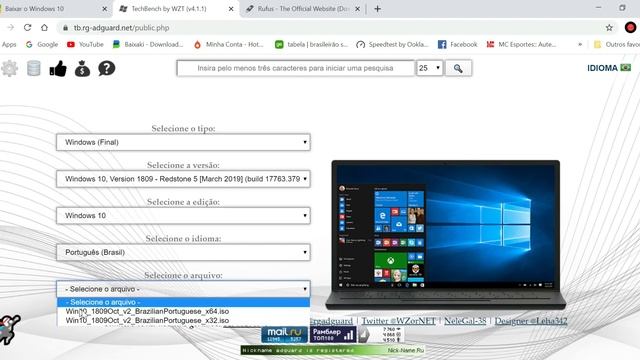Screen dimensions: 640x360
Task: Reload the page with refresh icon
Action: [x=27, y=27]
